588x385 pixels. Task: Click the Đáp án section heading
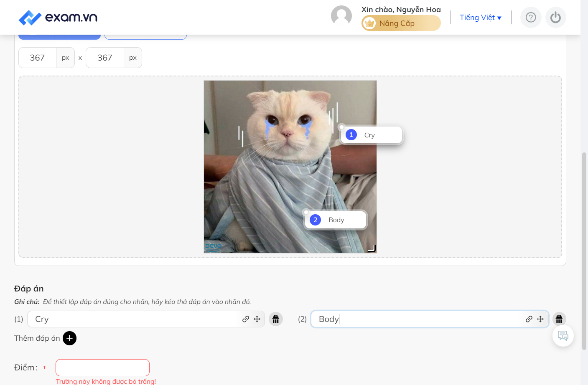click(29, 289)
